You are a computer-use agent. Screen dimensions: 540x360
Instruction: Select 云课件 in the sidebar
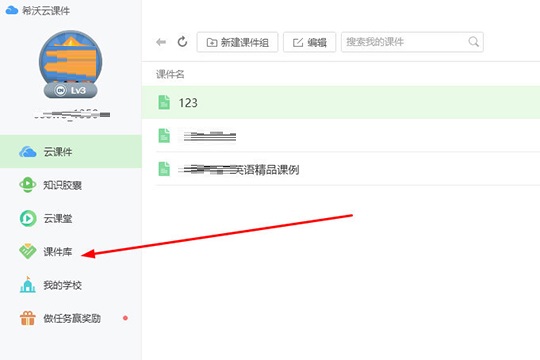pyautogui.click(x=71, y=152)
